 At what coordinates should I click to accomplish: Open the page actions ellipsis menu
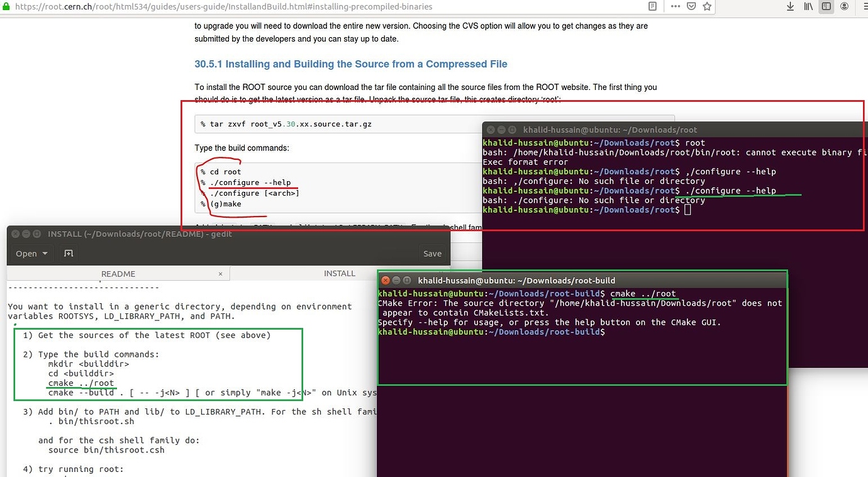pyautogui.click(x=675, y=6)
